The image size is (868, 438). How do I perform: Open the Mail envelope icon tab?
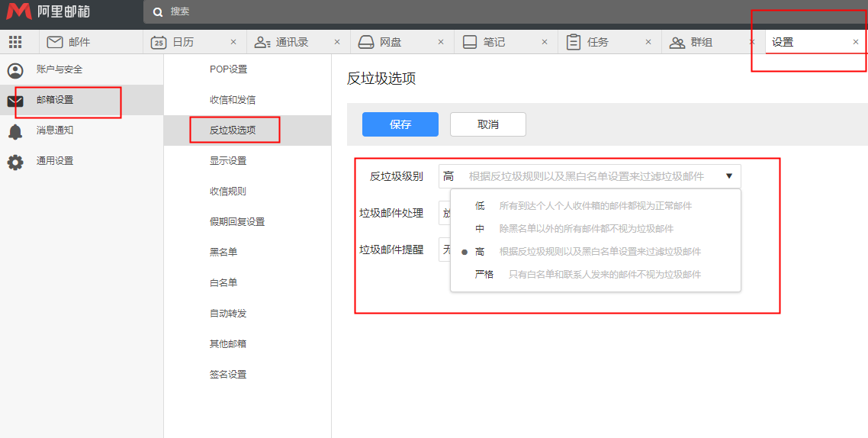pyautogui.click(x=55, y=42)
